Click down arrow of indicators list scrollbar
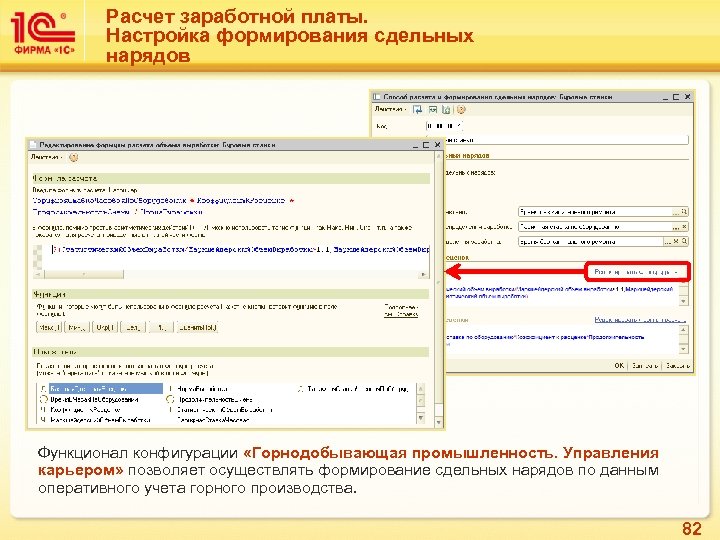This screenshot has height=540, width=720. (x=420, y=418)
